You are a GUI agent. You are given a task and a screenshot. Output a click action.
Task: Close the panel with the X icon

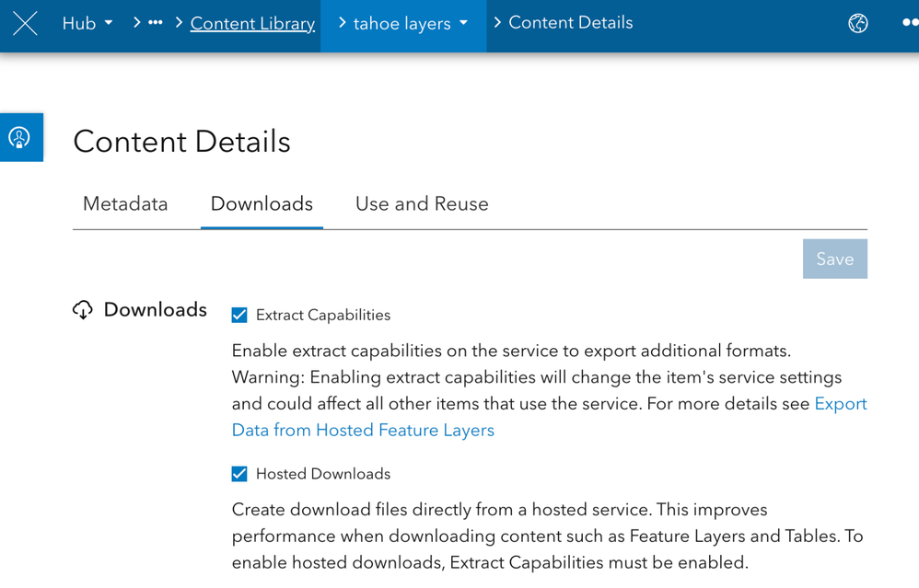[x=25, y=24]
